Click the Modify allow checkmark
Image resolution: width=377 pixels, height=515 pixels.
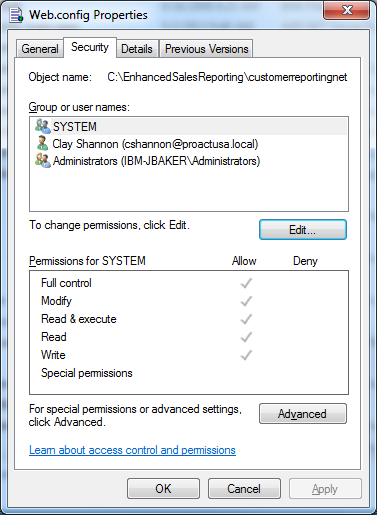[x=246, y=301]
